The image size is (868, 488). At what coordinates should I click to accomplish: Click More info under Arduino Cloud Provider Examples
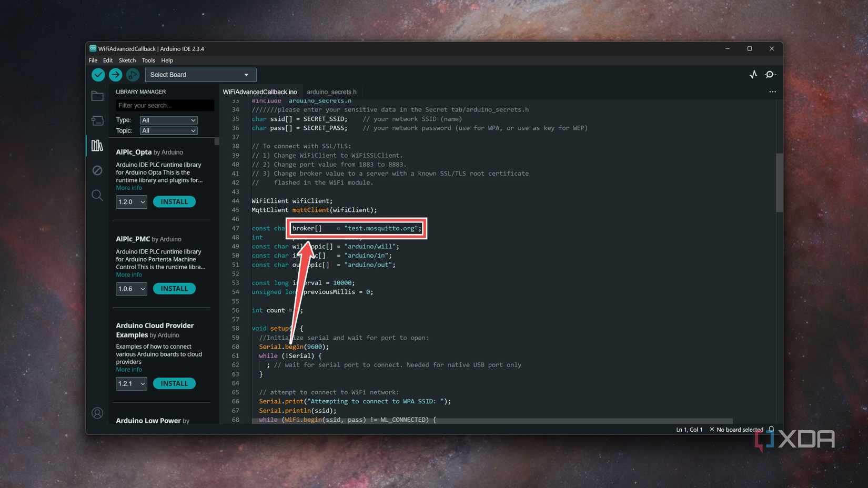128,369
